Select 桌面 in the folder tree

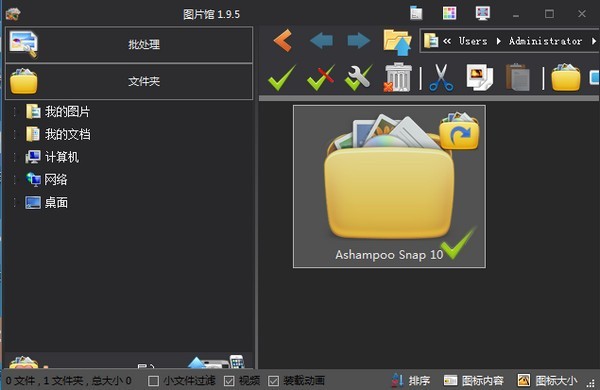pos(56,202)
